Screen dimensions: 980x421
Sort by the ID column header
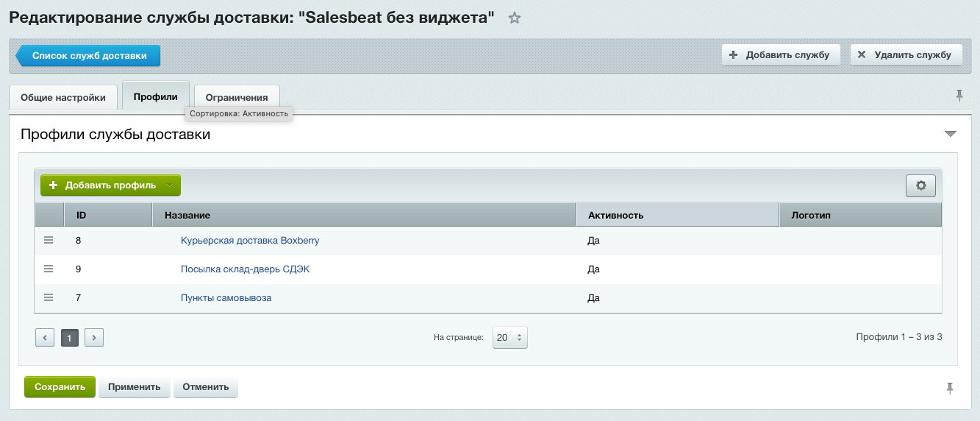pyautogui.click(x=81, y=215)
